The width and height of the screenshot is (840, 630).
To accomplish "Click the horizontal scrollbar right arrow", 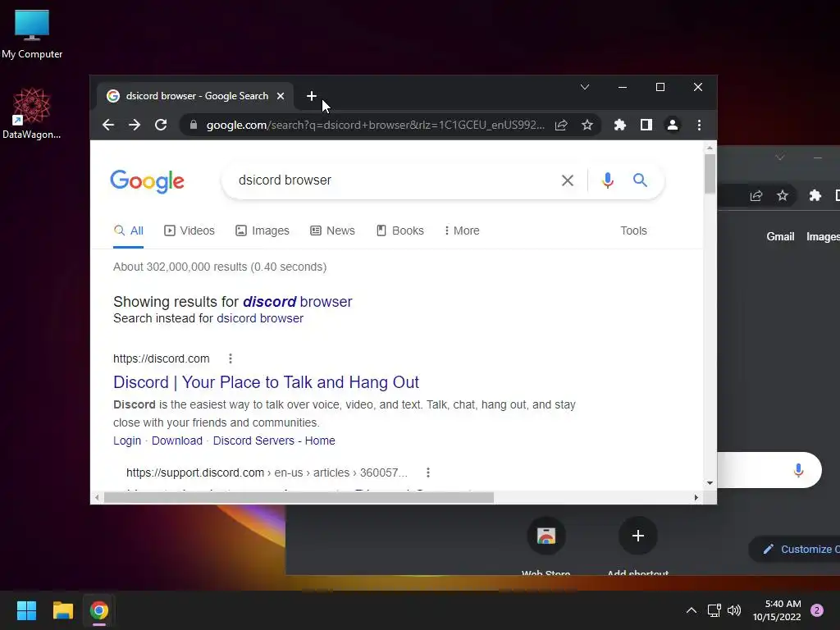I will pyautogui.click(x=696, y=498).
